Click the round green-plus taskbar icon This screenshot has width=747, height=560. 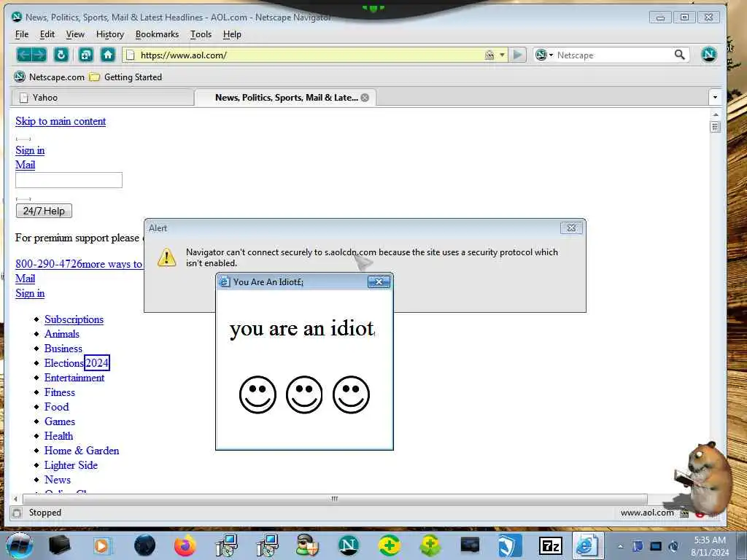coord(390,545)
